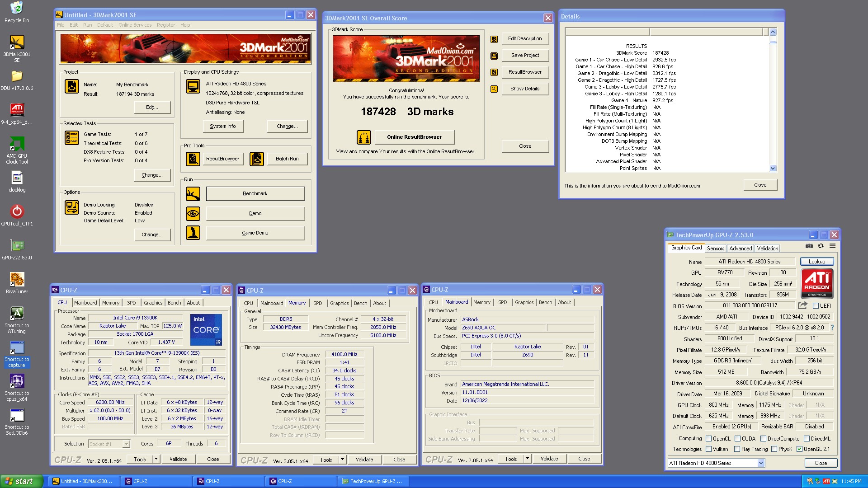Open the File menu in 3DMark2001 SE
The image size is (868, 488).
click(61, 25)
